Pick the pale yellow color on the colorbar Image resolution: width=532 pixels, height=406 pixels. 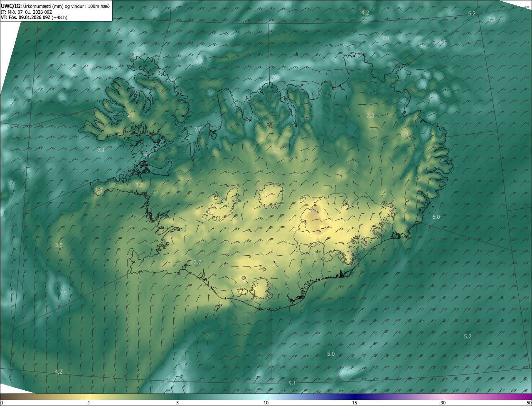[x=89, y=397]
